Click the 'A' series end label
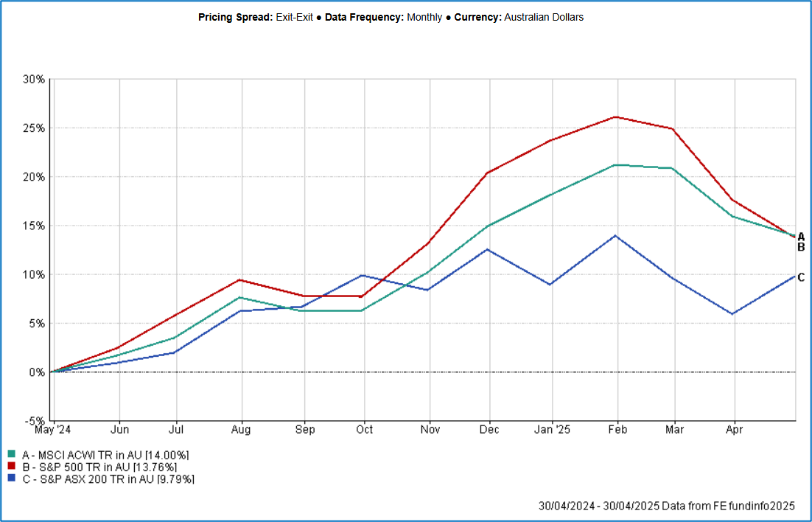The height and width of the screenshot is (522, 812). (x=801, y=237)
